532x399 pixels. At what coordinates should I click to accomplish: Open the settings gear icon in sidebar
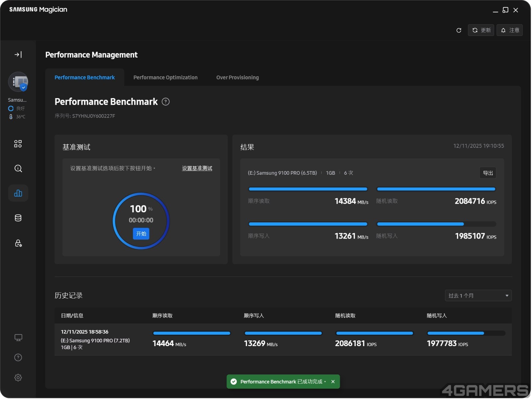(18, 378)
